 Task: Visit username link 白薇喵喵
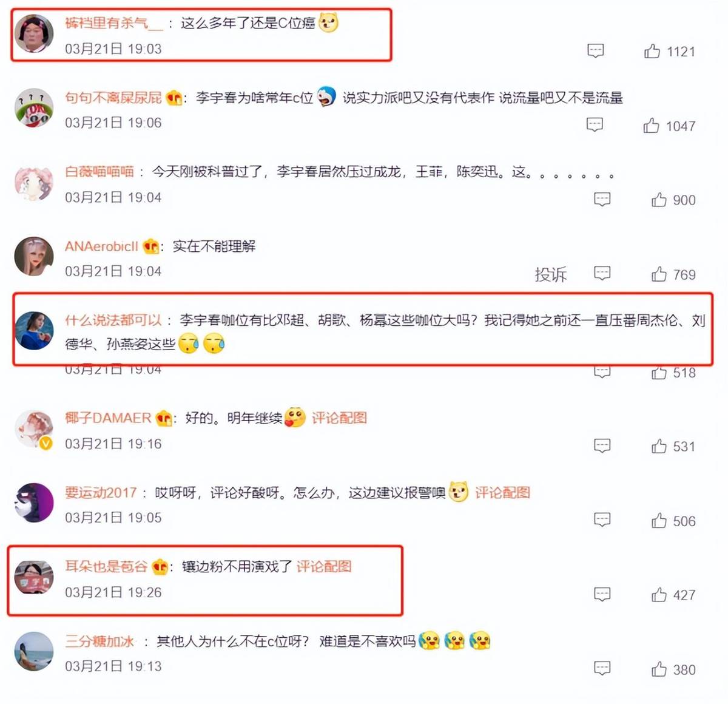point(99,172)
